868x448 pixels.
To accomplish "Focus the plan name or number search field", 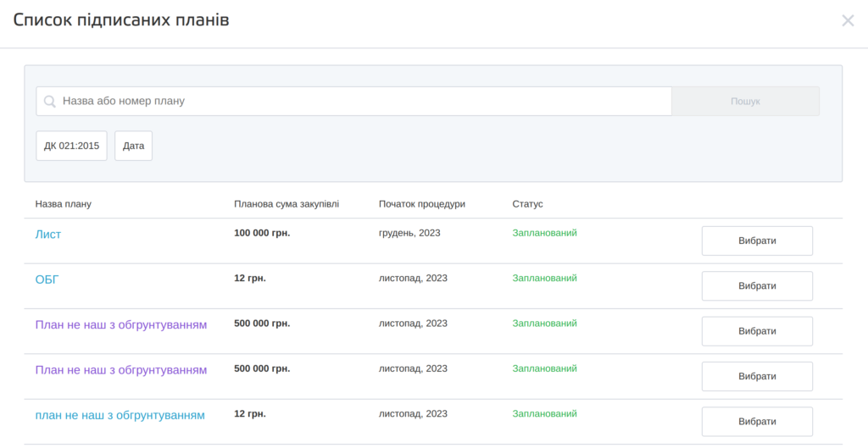I will [356, 102].
